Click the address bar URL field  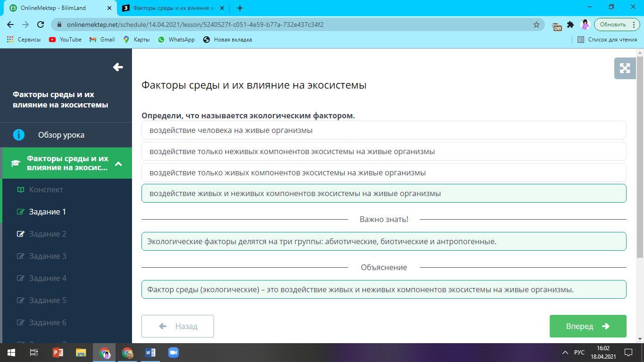click(297, 25)
